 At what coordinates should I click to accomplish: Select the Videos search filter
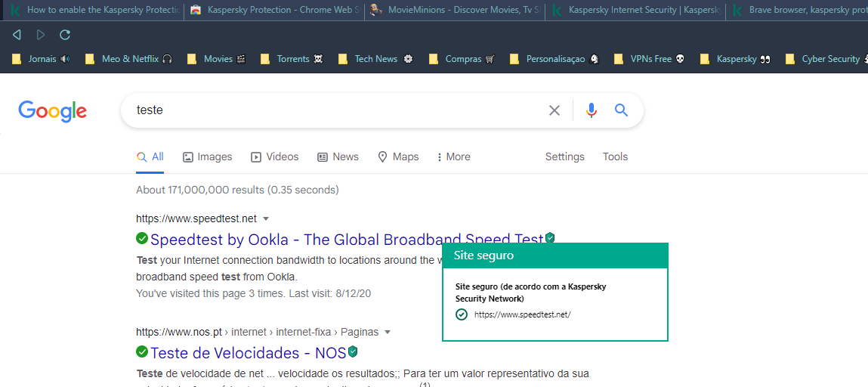click(274, 156)
